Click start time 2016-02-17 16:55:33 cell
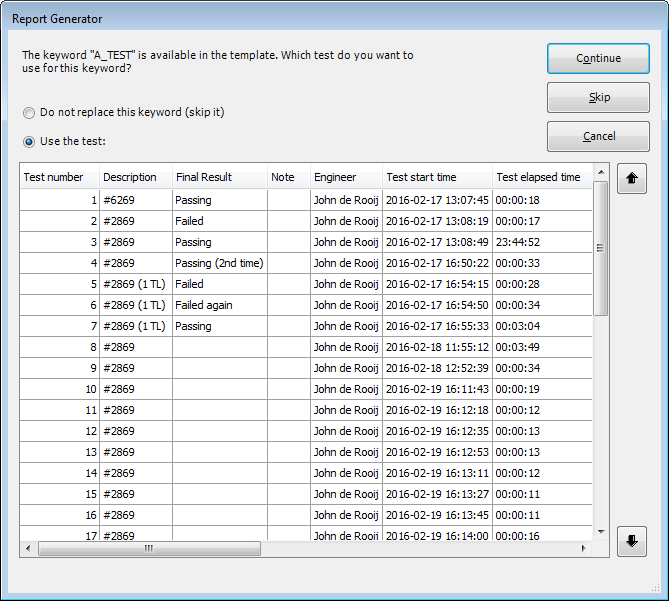 coord(437,326)
